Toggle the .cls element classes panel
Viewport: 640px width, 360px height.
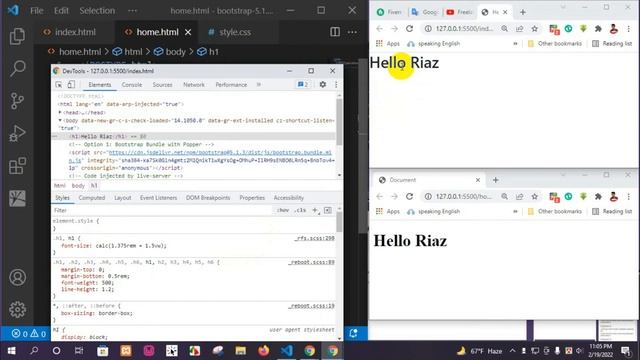[301, 210]
